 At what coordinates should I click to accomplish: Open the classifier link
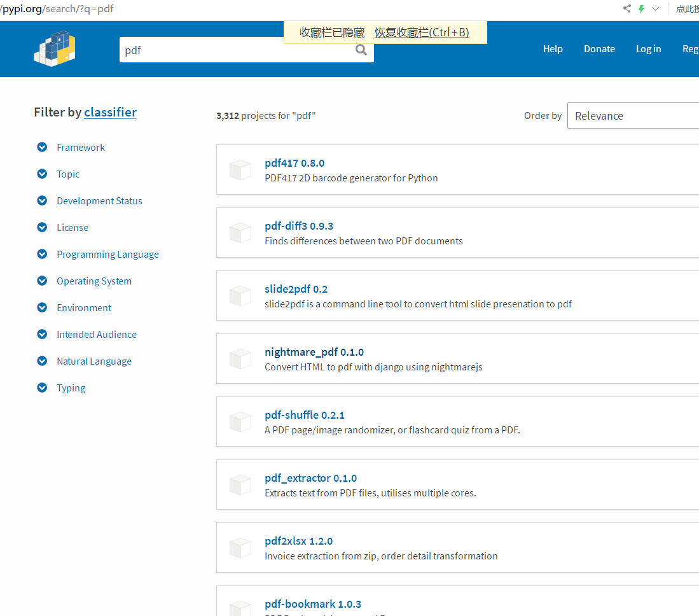pos(110,112)
